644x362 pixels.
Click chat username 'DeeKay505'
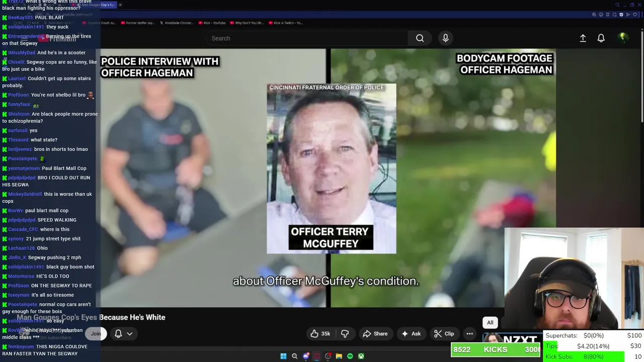[21, 18]
